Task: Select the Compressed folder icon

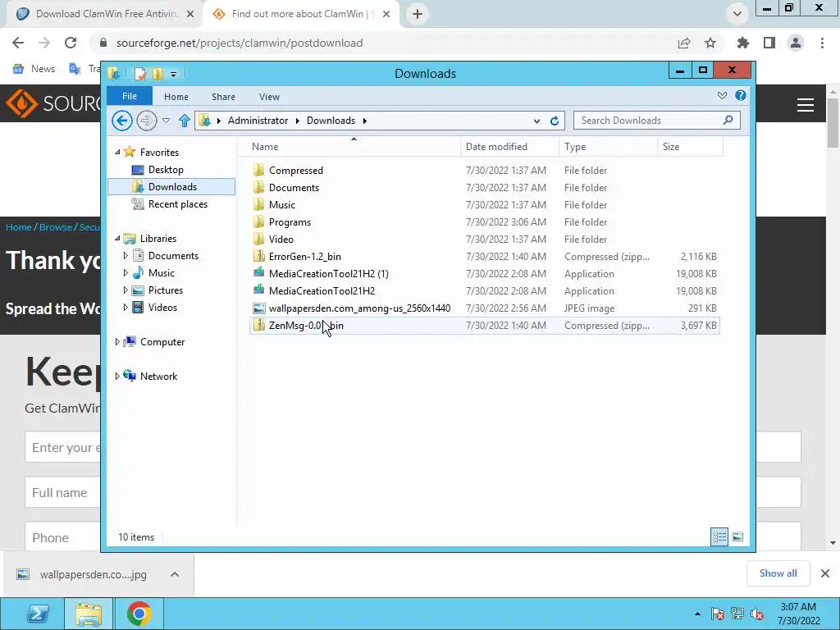Action: [258, 171]
